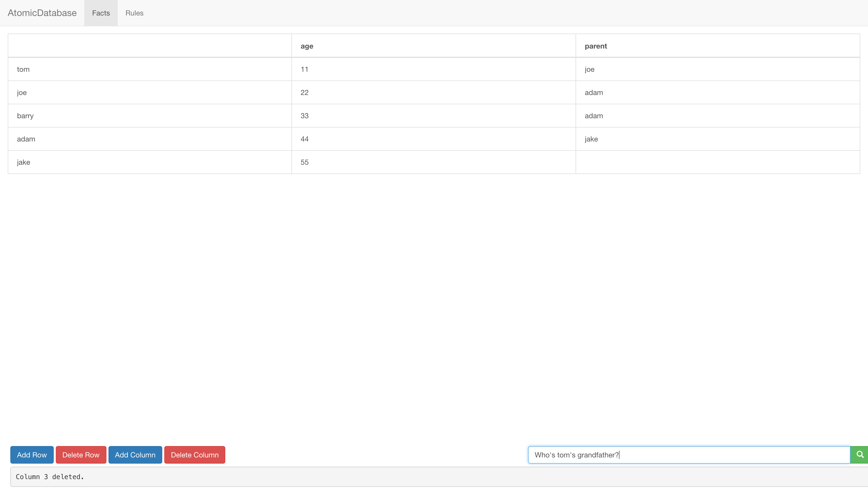Click the AtomicDatabase brand link
The height and width of the screenshot is (492, 868).
(x=42, y=13)
